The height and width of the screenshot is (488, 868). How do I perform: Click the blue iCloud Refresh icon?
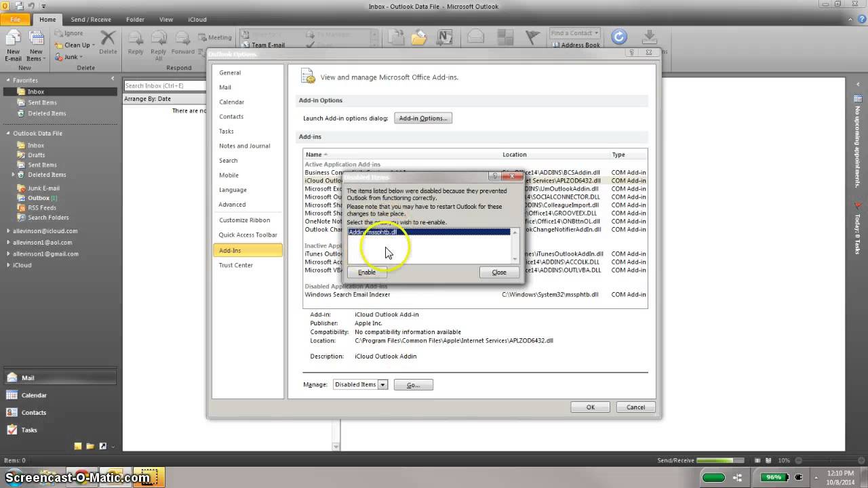(x=618, y=37)
